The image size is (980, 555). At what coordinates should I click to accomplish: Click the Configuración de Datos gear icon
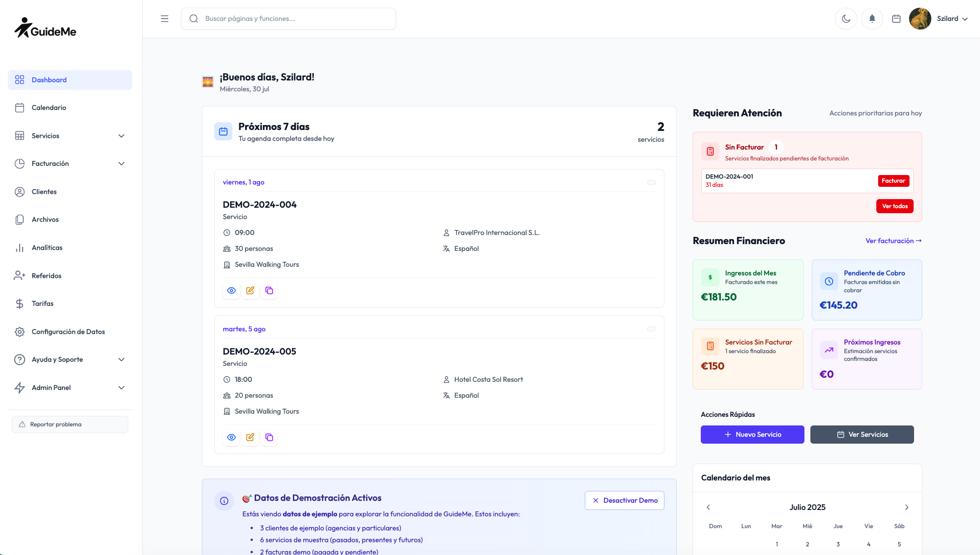click(x=20, y=332)
